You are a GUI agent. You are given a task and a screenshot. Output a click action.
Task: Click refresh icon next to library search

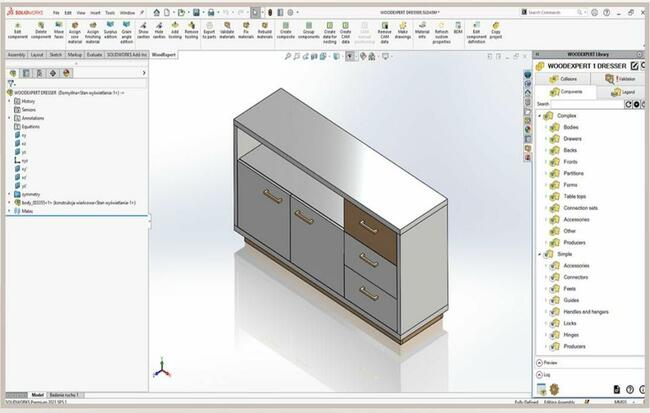[x=628, y=104]
